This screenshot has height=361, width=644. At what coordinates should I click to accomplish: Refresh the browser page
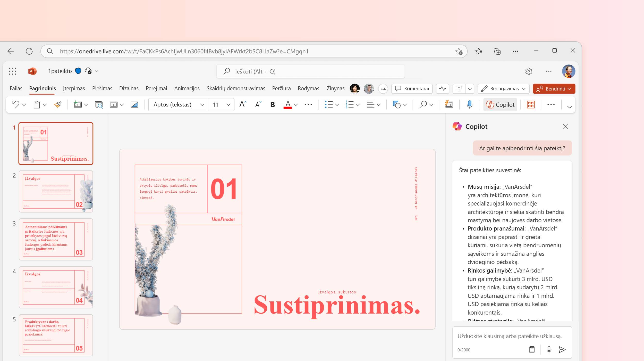(x=29, y=51)
